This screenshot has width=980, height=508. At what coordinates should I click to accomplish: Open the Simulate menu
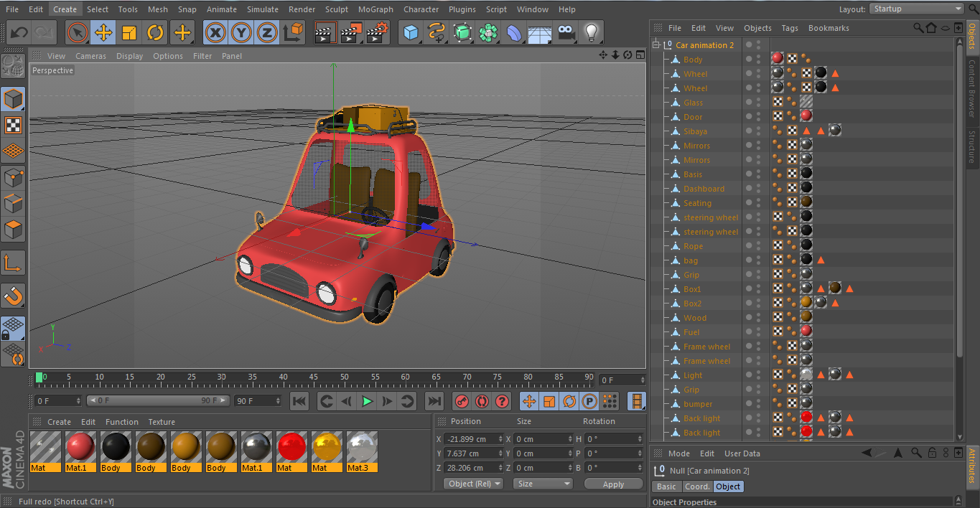[263, 9]
